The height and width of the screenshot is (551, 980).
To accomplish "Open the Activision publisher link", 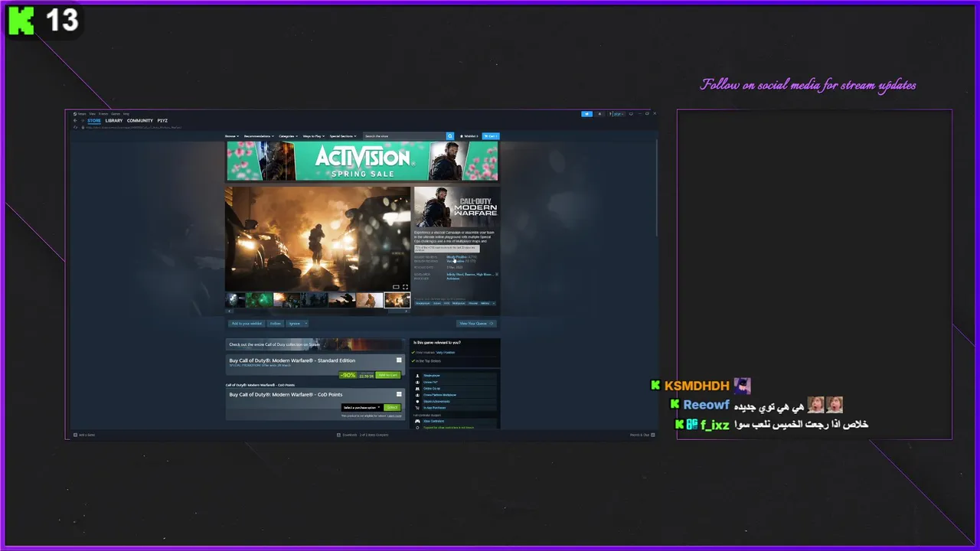I will point(453,279).
